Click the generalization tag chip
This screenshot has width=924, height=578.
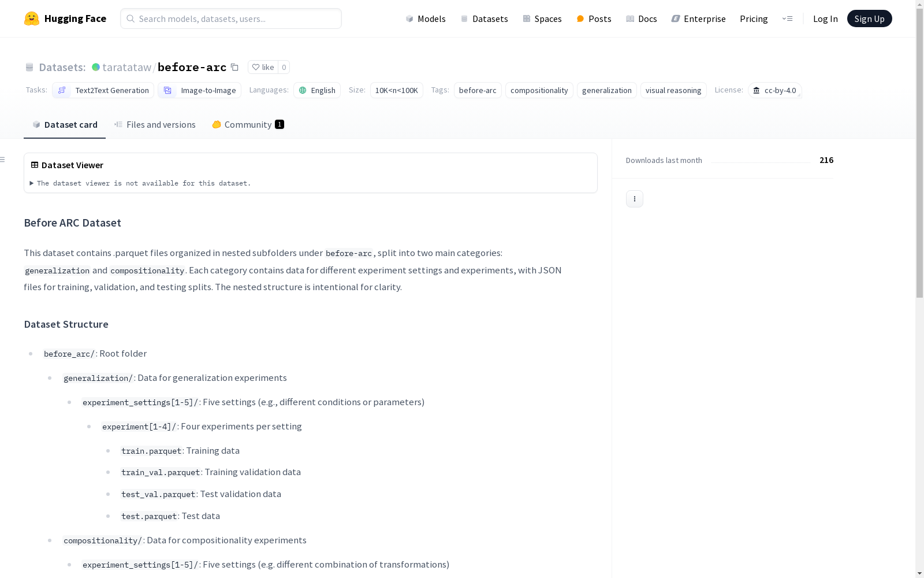tap(607, 90)
